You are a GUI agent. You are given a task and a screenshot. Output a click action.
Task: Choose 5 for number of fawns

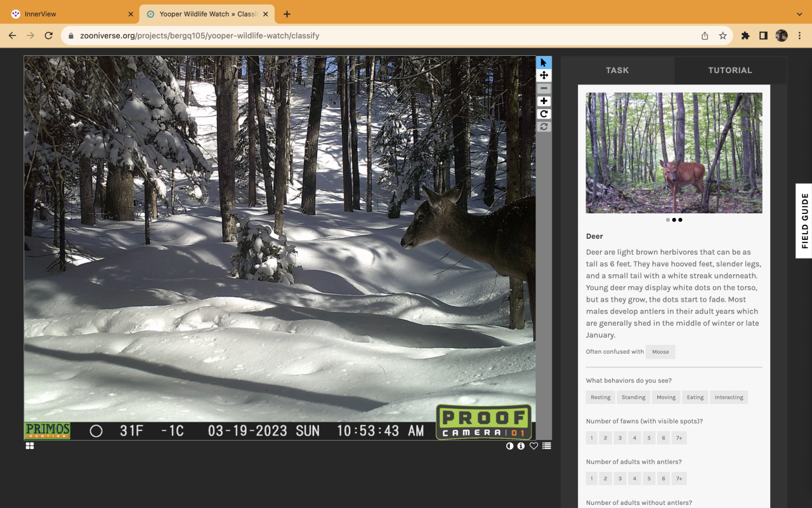pos(649,438)
